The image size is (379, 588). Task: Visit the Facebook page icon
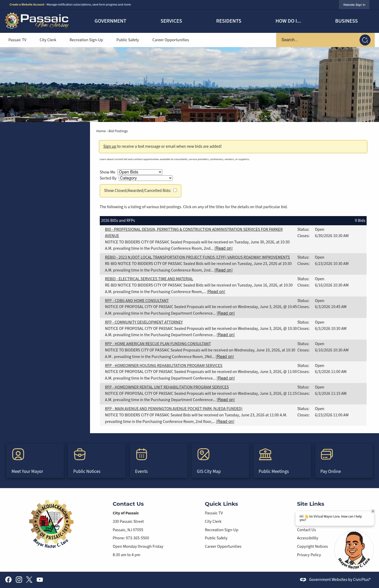point(8,580)
